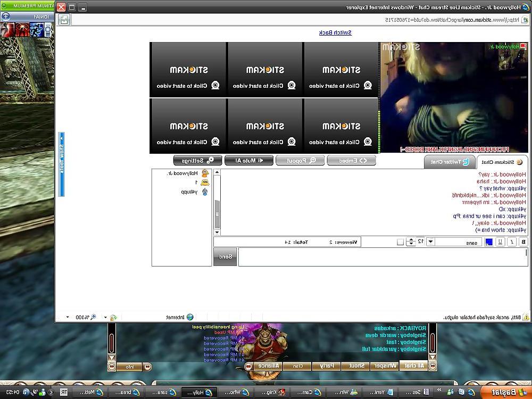Click the round button beside All chat tab
This screenshot has width=532, height=399.
point(433,366)
